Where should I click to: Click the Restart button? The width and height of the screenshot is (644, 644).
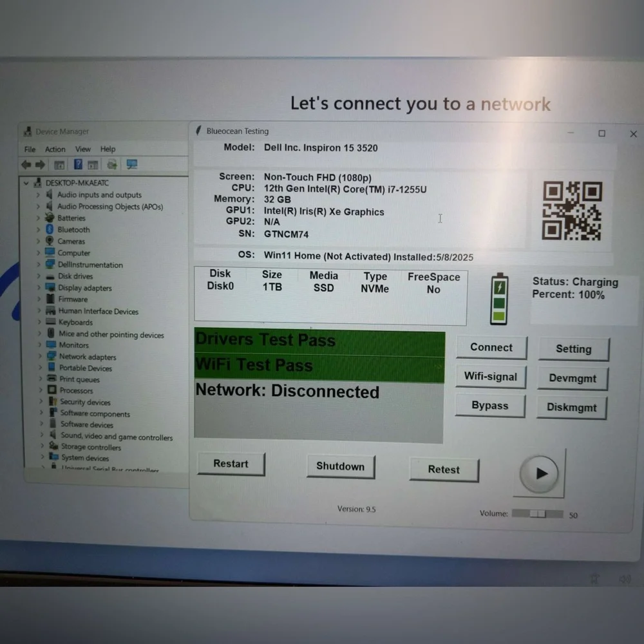click(x=231, y=464)
